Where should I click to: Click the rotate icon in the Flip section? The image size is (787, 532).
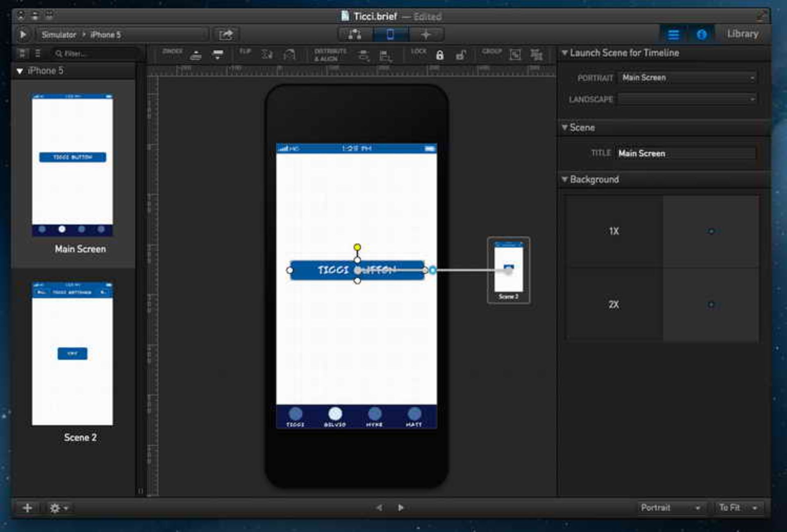click(x=289, y=55)
